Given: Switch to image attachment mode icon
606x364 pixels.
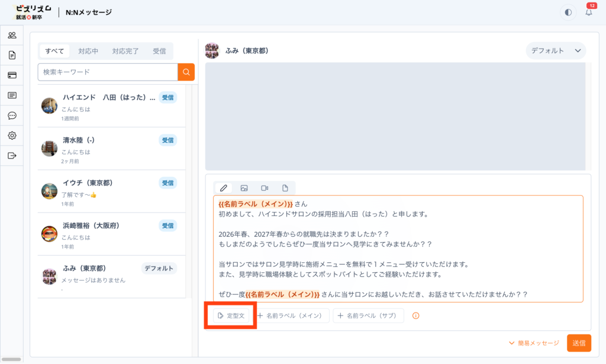Looking at the screenshot, I should 244,188.
